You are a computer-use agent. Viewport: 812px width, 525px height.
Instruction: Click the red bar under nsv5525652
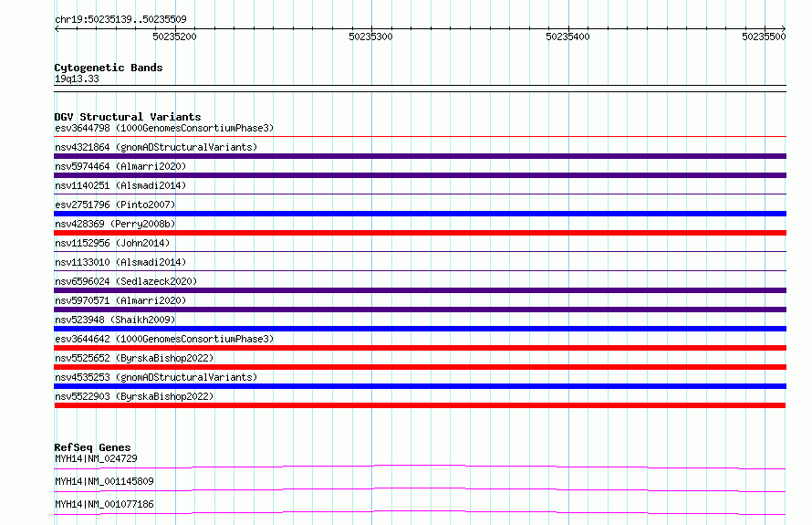pos(420,367)
